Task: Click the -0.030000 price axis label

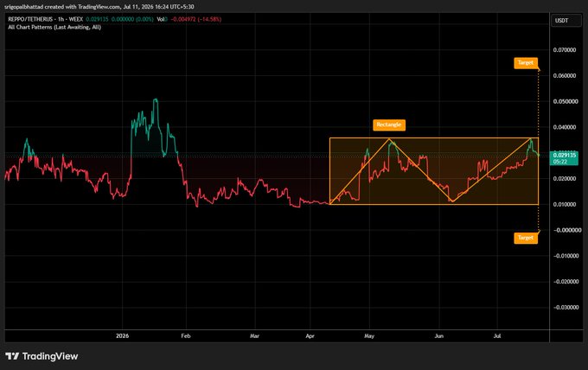Action: (x=566, y=308)
